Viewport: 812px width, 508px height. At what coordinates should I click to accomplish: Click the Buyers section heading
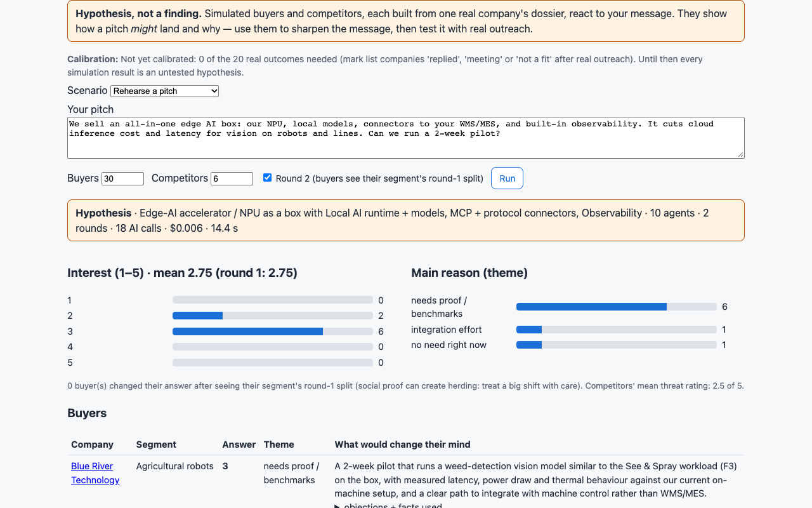coord(87,413)
